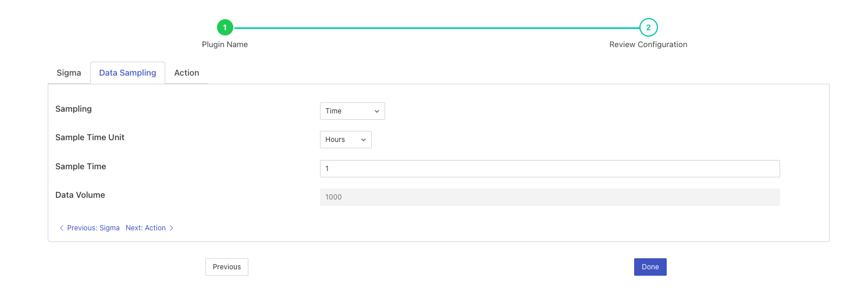Click the arrow in the Time dropdown
868x292 pixels.
[376, 111]
